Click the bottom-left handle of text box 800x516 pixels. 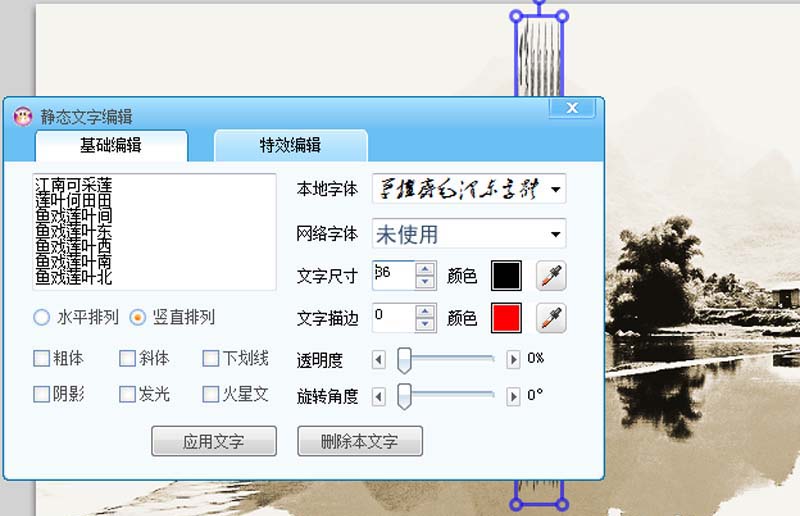[x=516, y=505]
